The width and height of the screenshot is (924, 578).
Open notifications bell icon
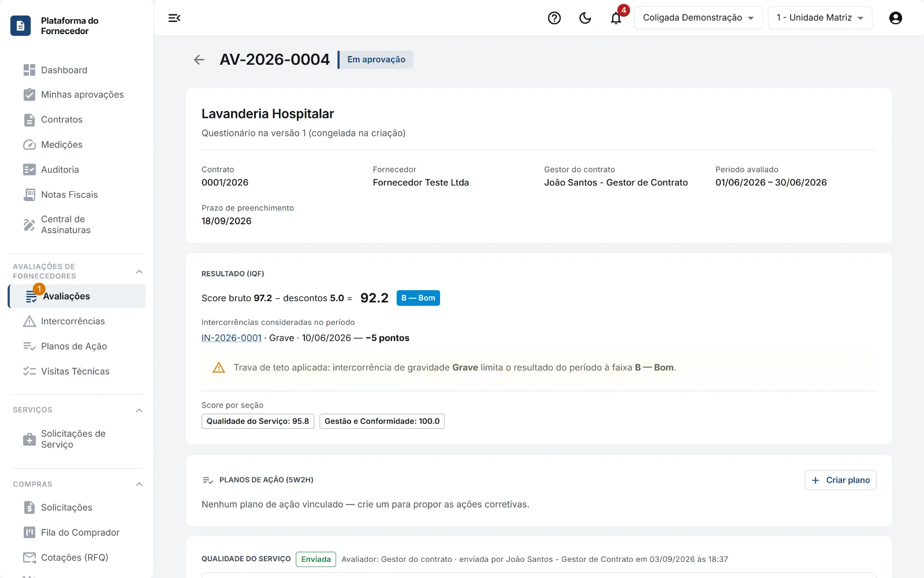[x=616, y=18]
